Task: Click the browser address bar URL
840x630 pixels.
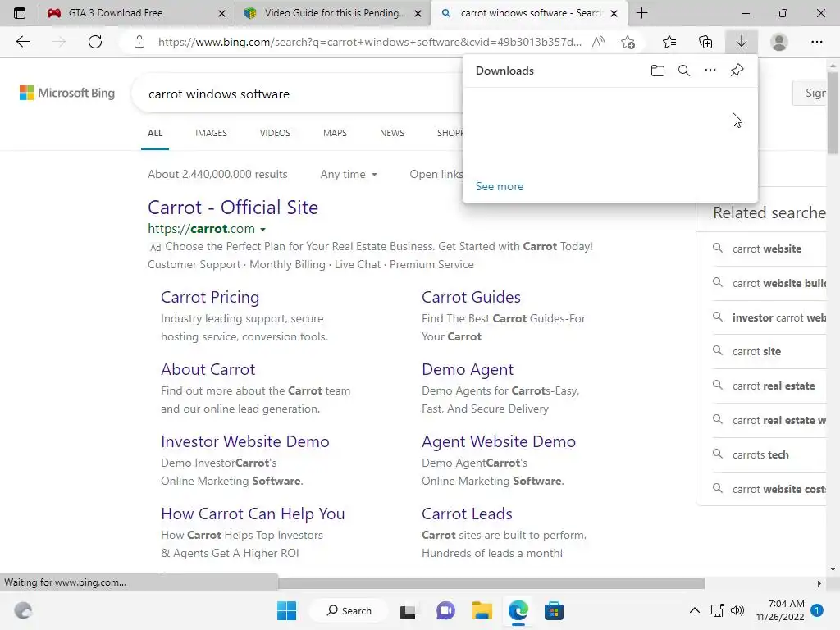Action: (370, 42)
